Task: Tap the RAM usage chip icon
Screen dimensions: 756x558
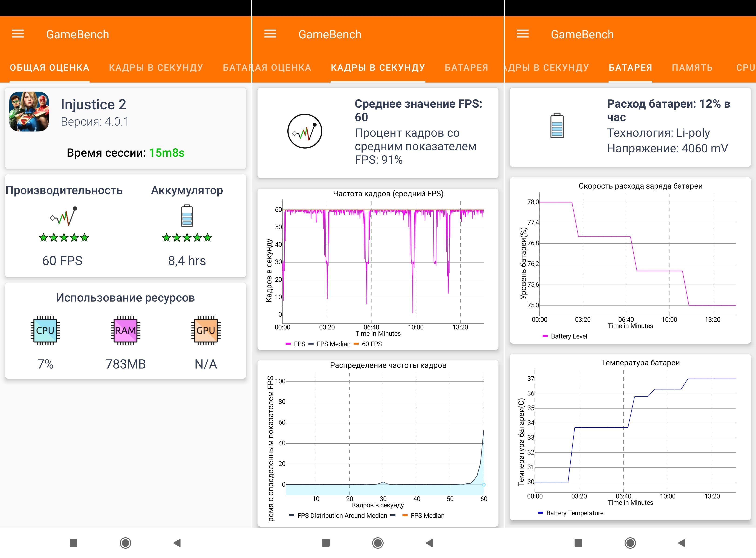Action: [x=125, y=330]
